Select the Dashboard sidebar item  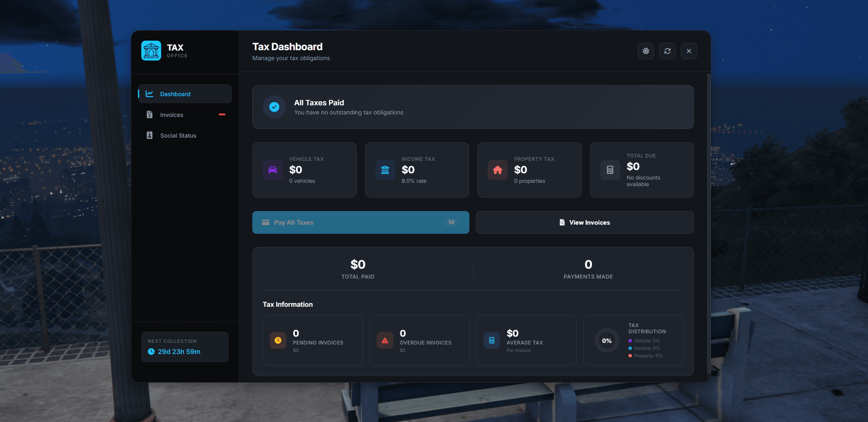[185, 94]
